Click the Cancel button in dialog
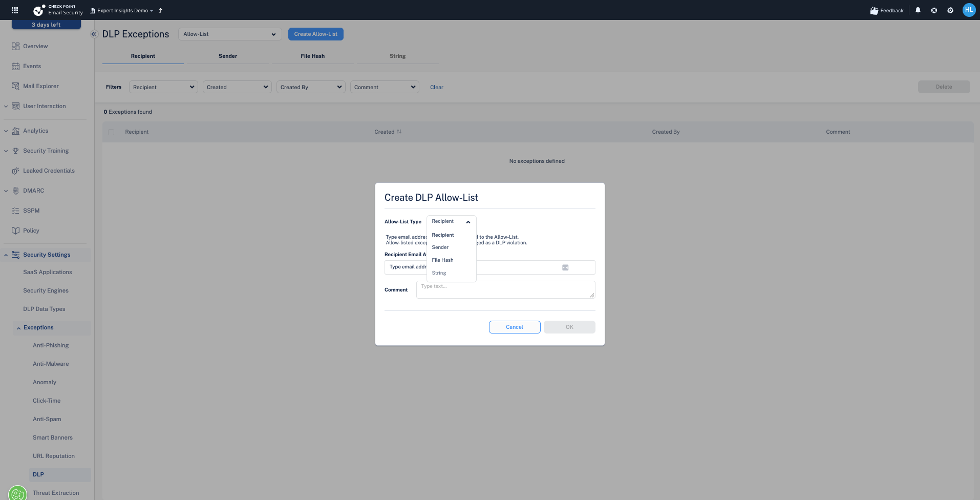Image resolution: width=980 pixels, height=500 pixels. 515,327
